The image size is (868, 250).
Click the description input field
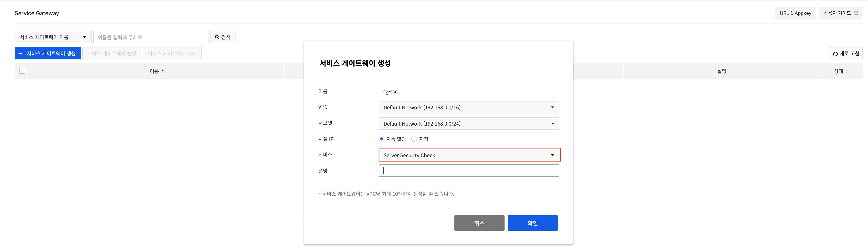point(468,171)
